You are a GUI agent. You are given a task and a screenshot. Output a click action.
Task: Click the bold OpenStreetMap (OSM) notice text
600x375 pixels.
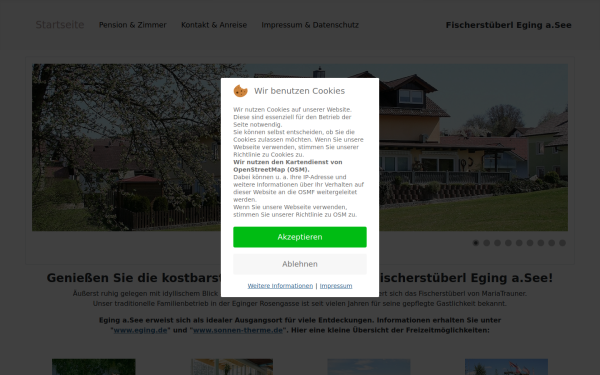(288, 166)
